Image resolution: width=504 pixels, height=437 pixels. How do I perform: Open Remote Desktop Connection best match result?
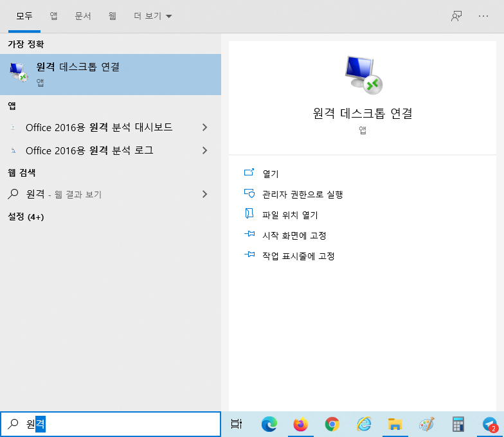pos(111,75)
